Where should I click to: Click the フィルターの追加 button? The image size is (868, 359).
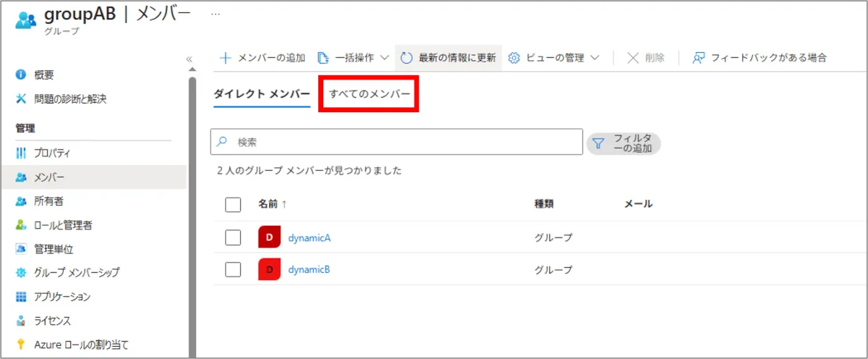pyautogui.click(x=624, y=143)
